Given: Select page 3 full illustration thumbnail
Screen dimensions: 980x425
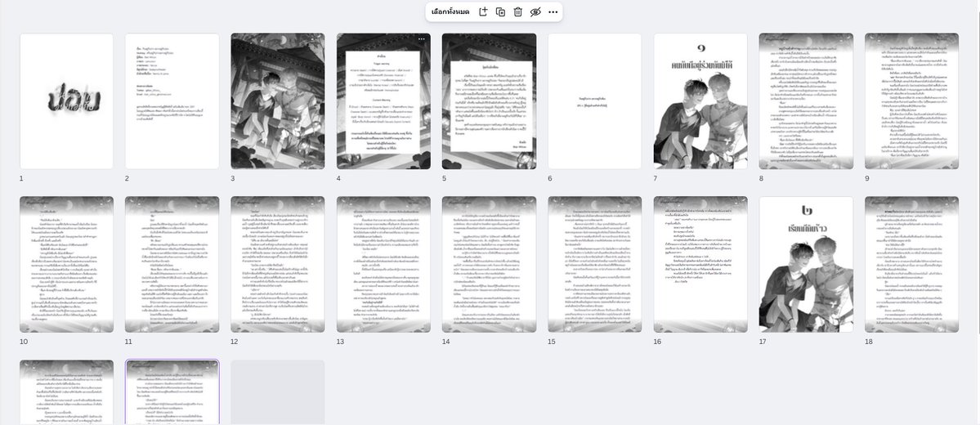Looking at the screenshot, I should click(278, 101).
